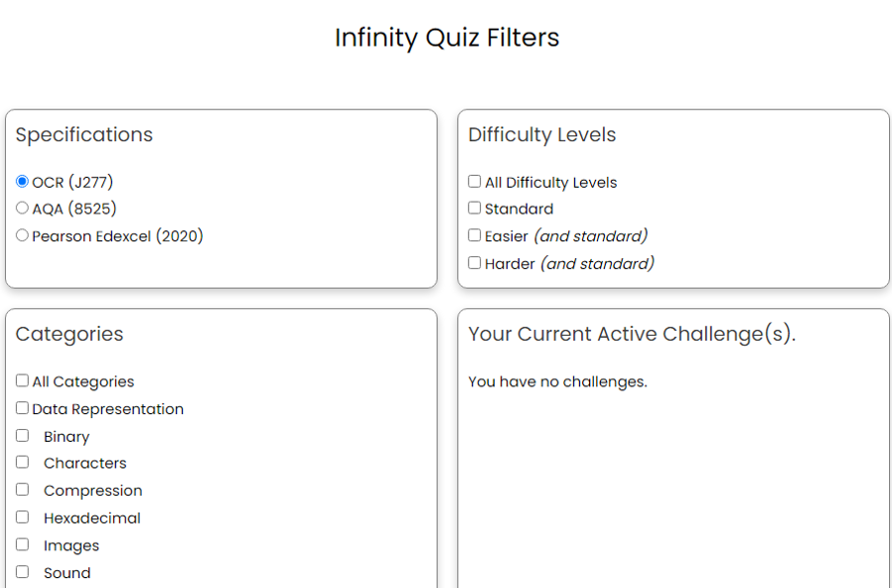Viewport: 892px width, 588px height.
Task: Check the Standard difficulty option
Action: (x=474, y=208)
